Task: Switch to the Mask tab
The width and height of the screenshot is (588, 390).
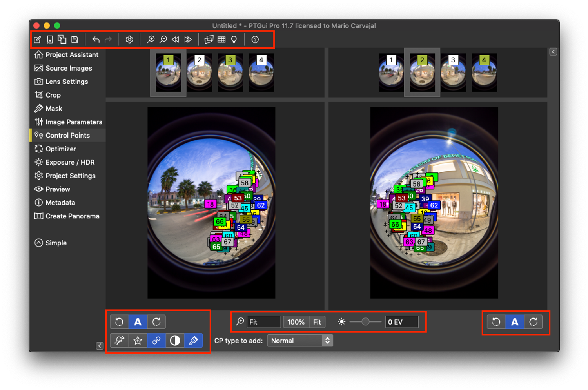Action: (x=67, y=109)
